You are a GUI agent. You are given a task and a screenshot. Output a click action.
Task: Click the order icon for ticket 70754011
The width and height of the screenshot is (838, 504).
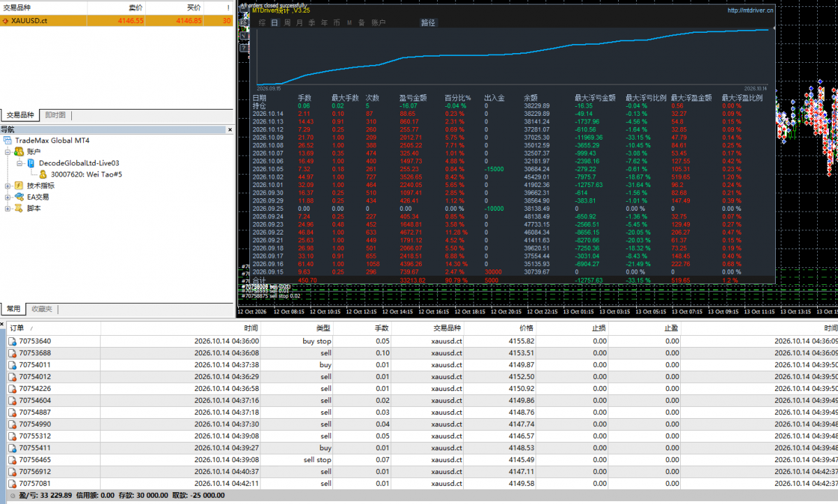(x=13, y=365)
